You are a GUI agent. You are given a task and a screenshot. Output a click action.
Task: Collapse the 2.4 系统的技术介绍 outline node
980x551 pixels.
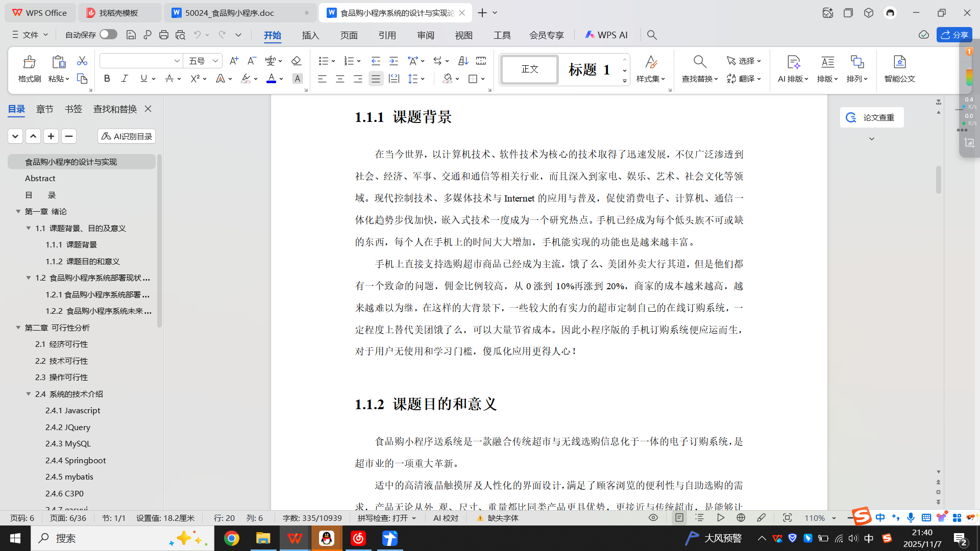29,394
